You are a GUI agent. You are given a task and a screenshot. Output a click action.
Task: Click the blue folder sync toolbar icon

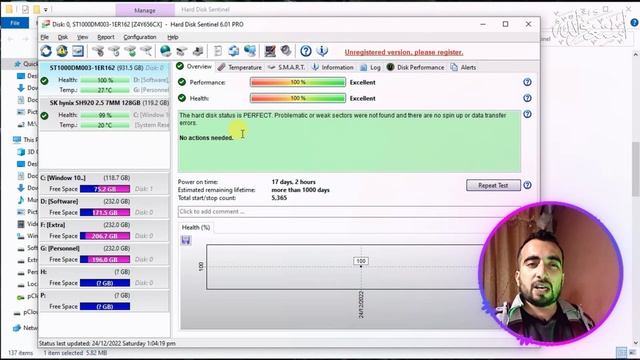tap(234, 51)
